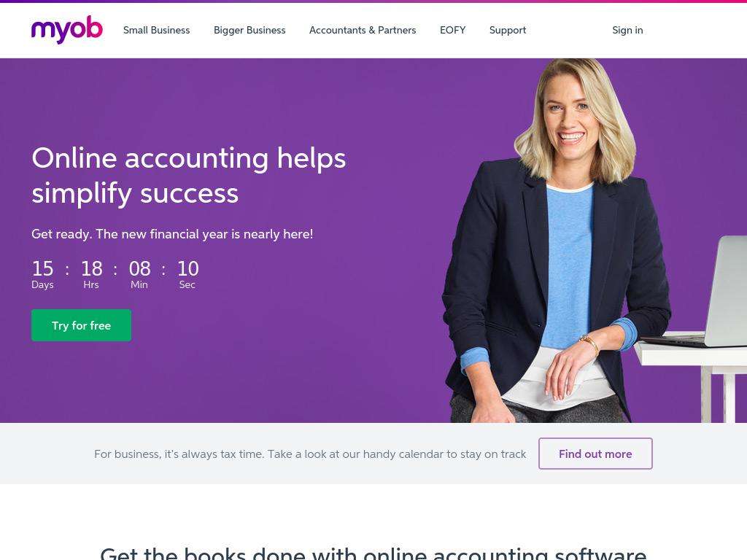
Task: Click the photo of the smiling woman
Action: 555,241
